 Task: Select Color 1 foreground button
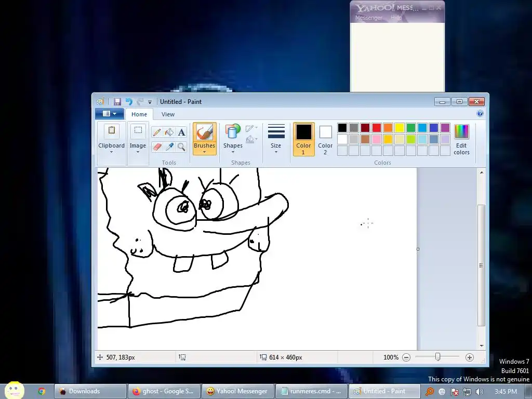(x=303, y=139)
